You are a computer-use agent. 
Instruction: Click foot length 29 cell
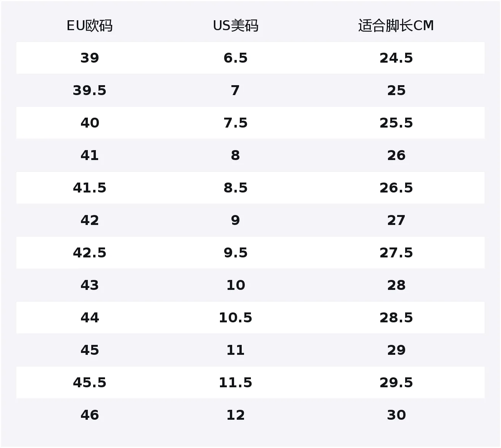tap(396, 350)
